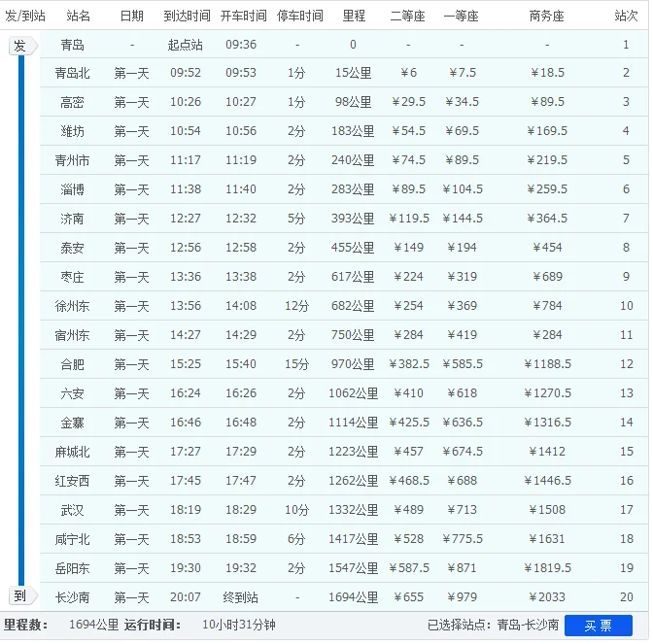The image size is (653, 644).
Task: Select station 六安
Action: point(73,393)
